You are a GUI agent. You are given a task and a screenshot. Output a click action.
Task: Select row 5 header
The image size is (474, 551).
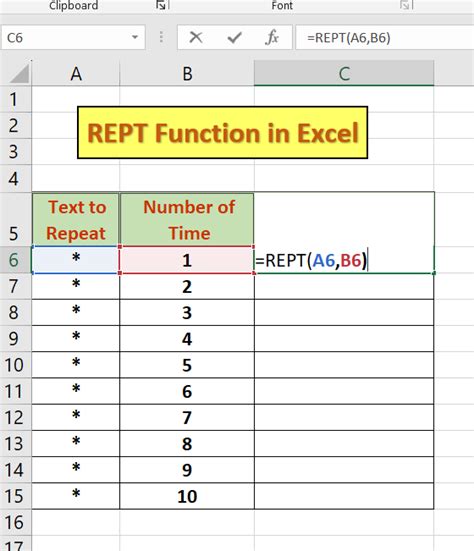tap(15, 220)
